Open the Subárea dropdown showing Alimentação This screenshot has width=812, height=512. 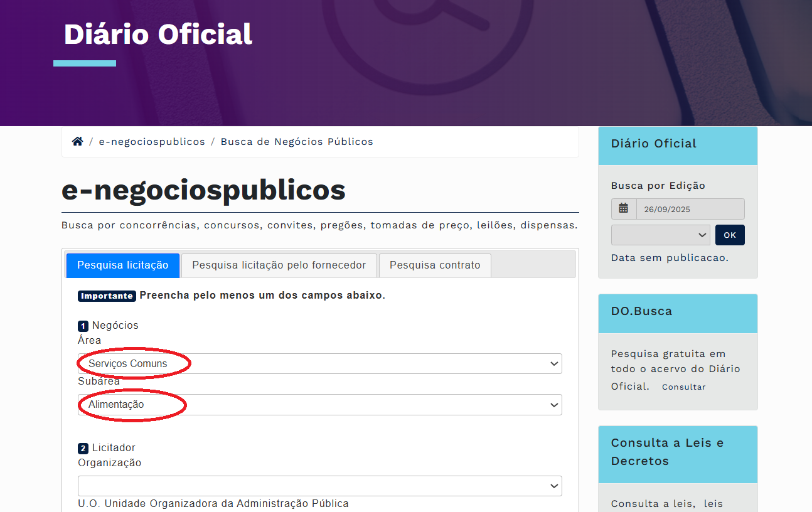tap(319, 405)
